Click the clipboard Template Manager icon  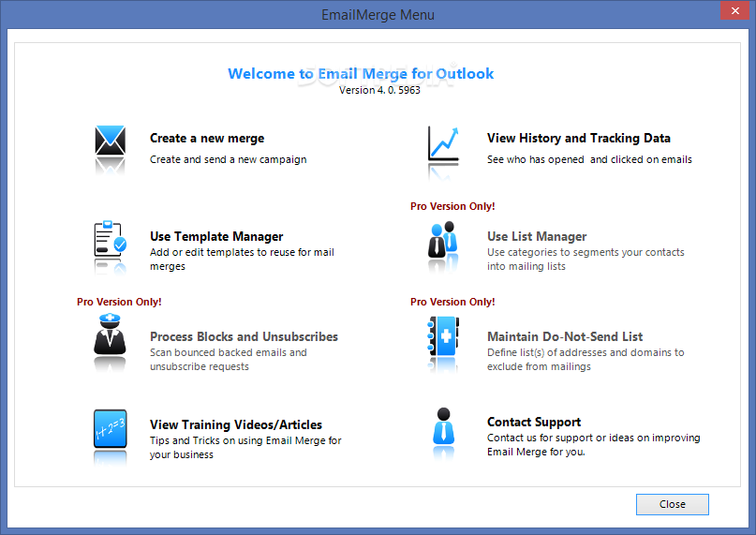click(x=111, y=239)
